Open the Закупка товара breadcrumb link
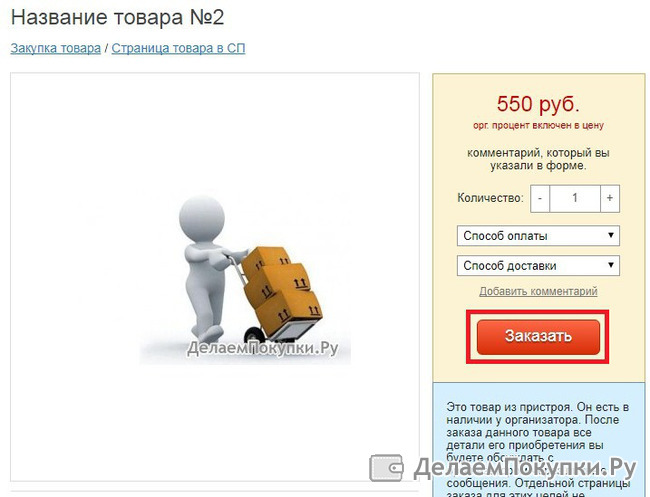The image size is (650, 497). point(56,48)
